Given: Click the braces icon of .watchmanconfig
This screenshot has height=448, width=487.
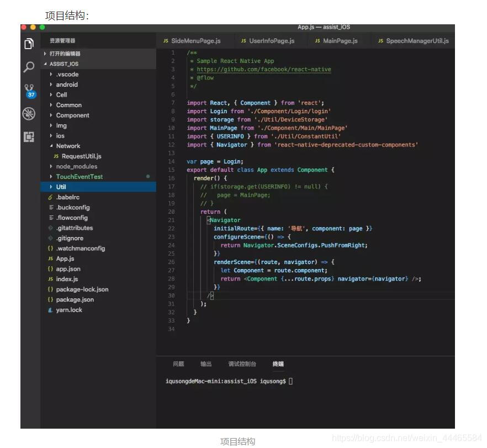Looking at the screenshot, I should pyautogui.click(x=50, y=248).
